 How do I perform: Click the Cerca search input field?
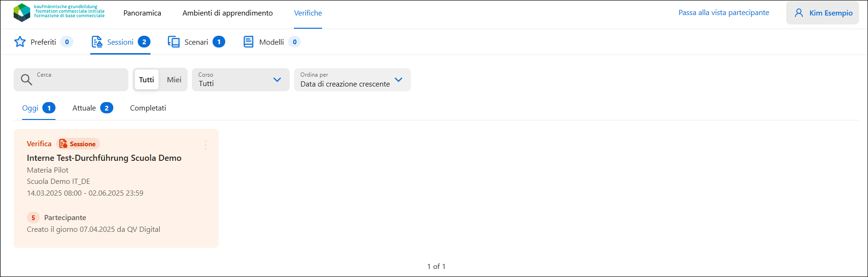71,79
